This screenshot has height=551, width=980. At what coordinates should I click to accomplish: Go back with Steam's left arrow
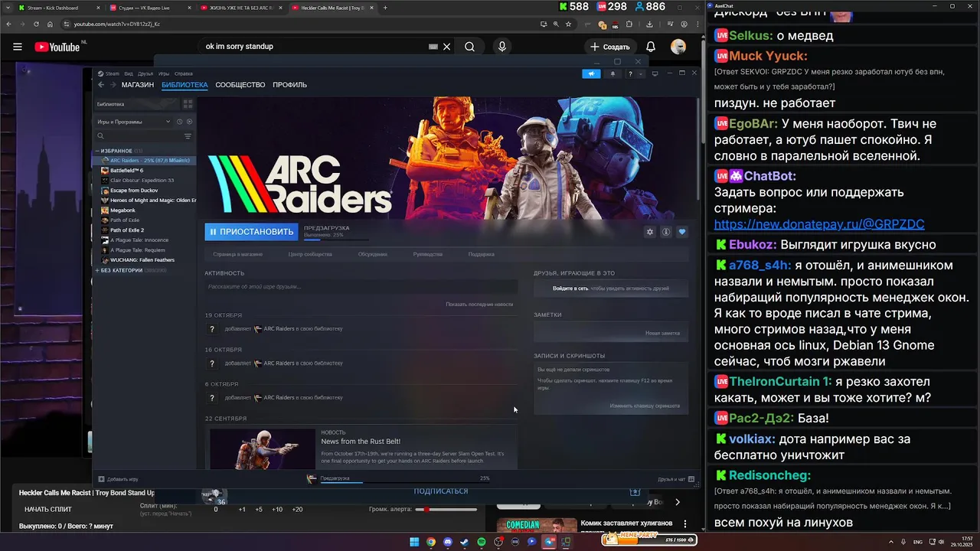101,85
